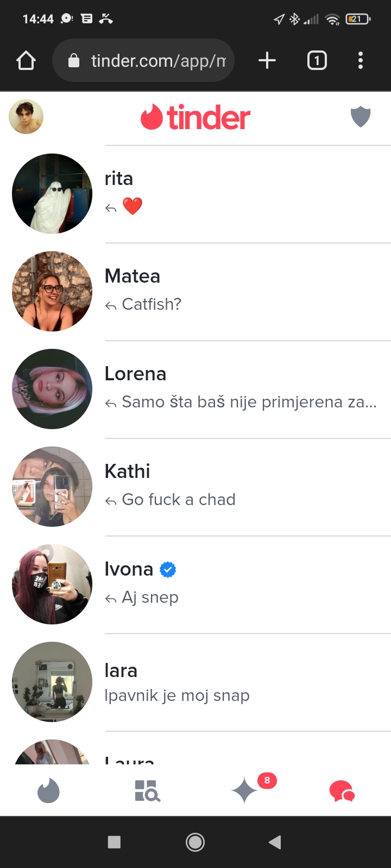
Task: Tap the Android back navigation button
Action: coord(275,842)
